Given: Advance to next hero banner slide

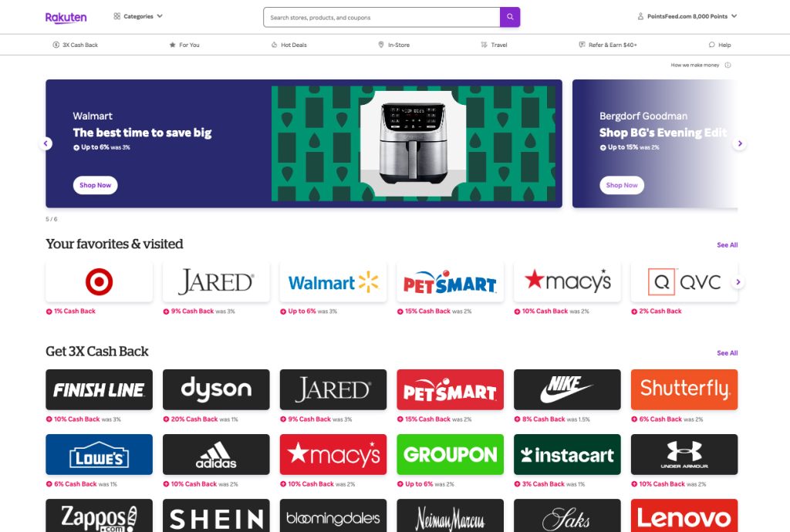Looking at the screenshot, I should coord(739,143).
